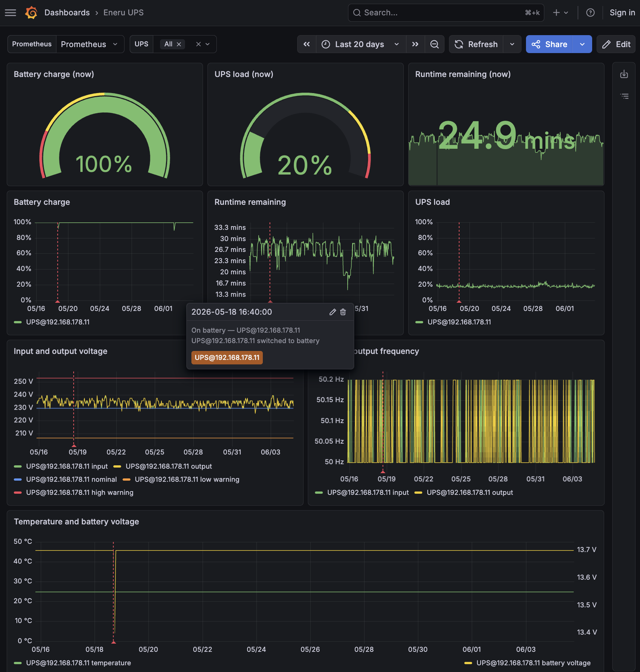Remove the All value from UPS filter
This screenshot has width=640, height=672.
click(179, 44)
